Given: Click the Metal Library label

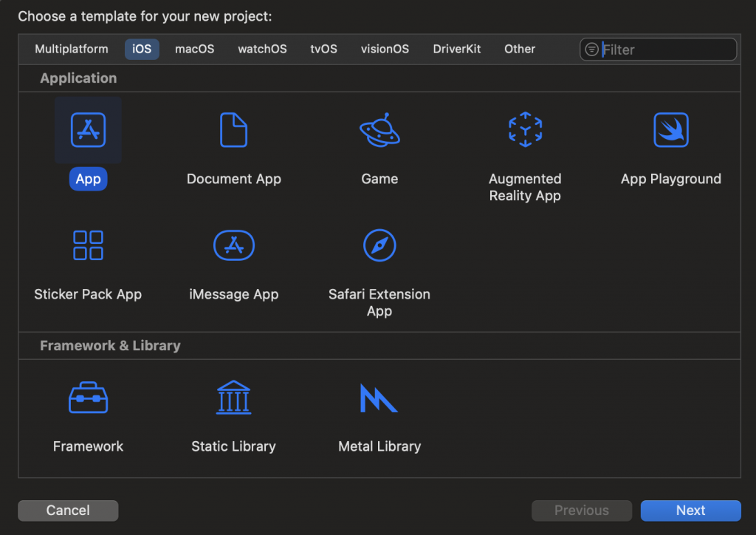Looking at the screenshot, I should pos(379,446).
